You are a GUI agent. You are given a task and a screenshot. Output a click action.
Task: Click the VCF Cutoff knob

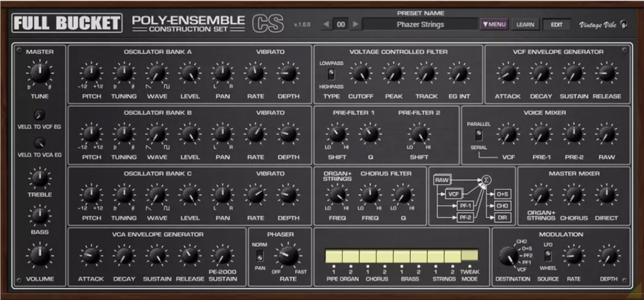pos(360,73)
